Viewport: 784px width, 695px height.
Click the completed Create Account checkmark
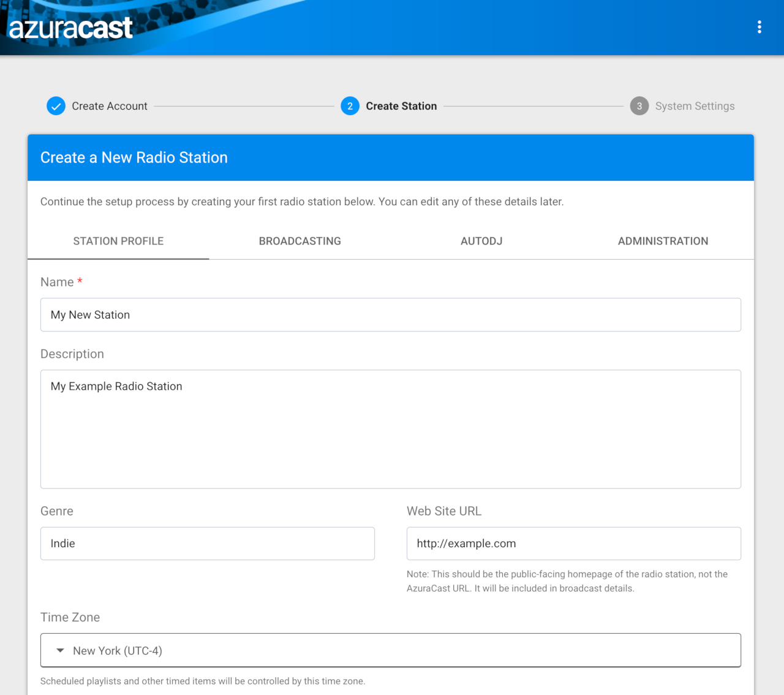(56, 105)
